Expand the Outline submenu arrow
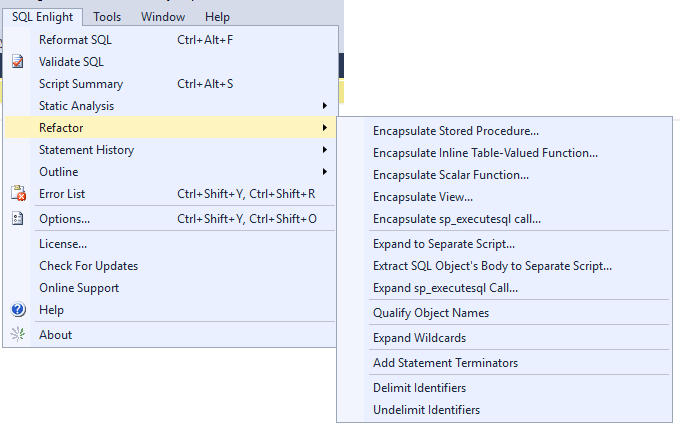Viewport: 680px width, 440px height. [x=324, y=172]
